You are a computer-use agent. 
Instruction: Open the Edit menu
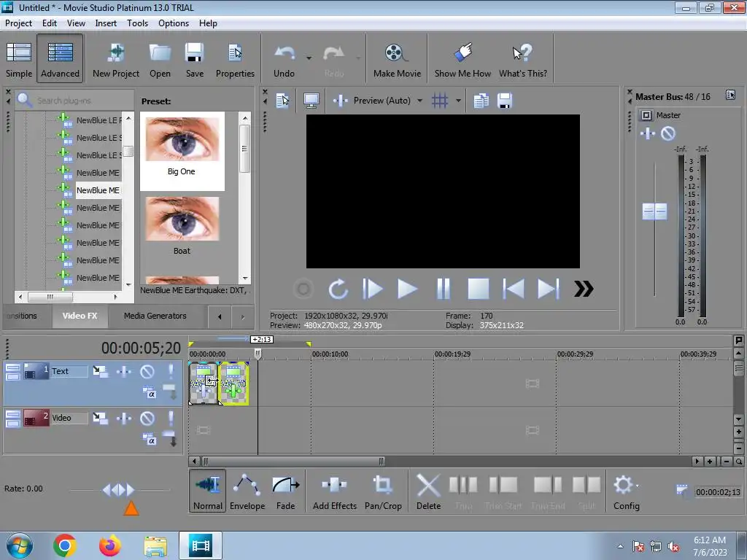pos(50,23)
